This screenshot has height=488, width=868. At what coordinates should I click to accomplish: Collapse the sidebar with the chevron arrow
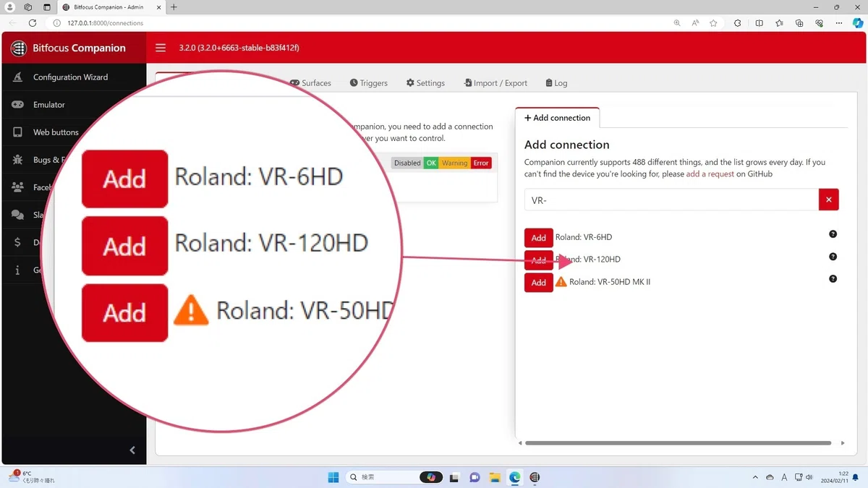point(132,450)
